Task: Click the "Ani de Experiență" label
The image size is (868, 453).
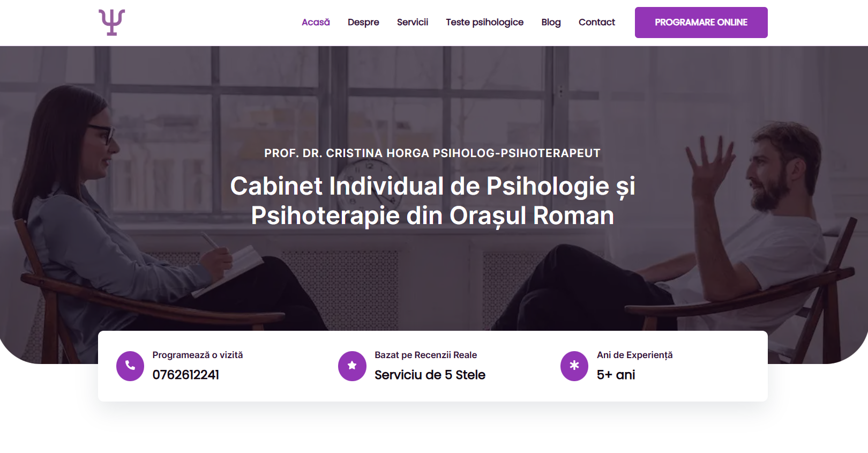Action: pos(634,355)
